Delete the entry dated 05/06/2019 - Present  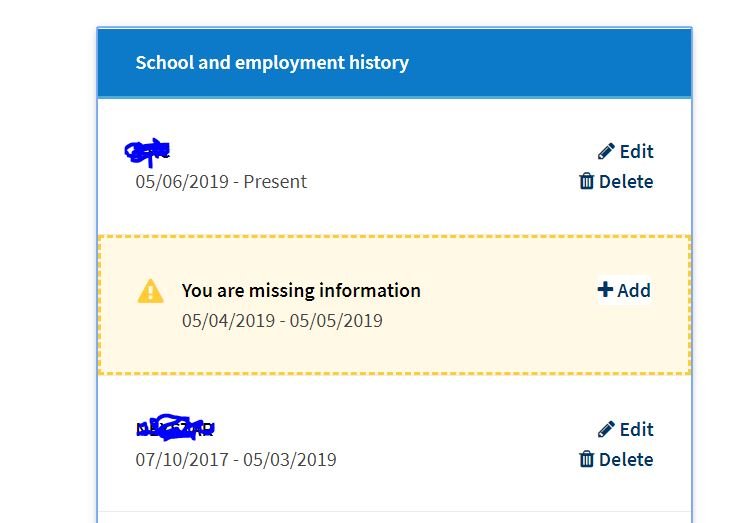pyautogui.click(x=616, y=181)
